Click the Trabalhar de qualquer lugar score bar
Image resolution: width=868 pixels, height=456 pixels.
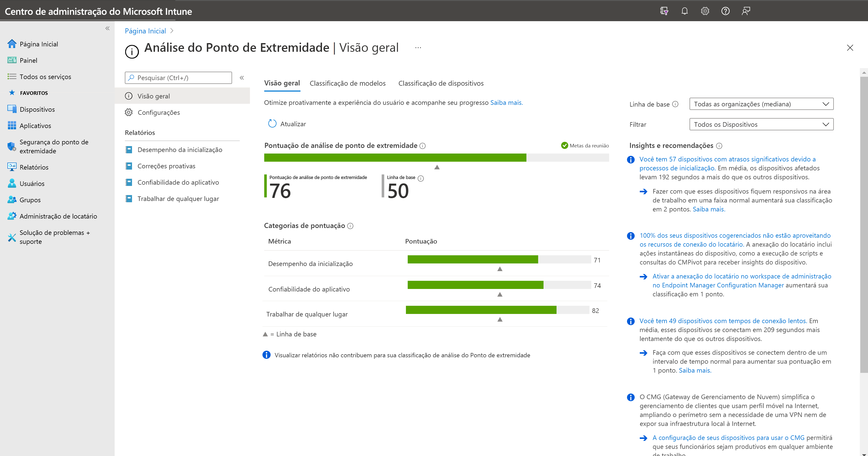[x=497, y=310]
